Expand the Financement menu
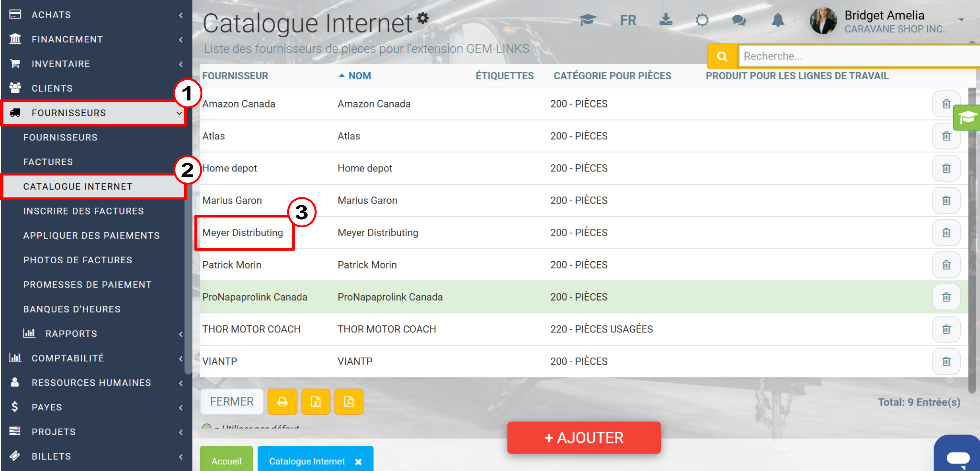The width and height of the screenshot is (980, 471). pyautogui.click(x=96, y=39)
